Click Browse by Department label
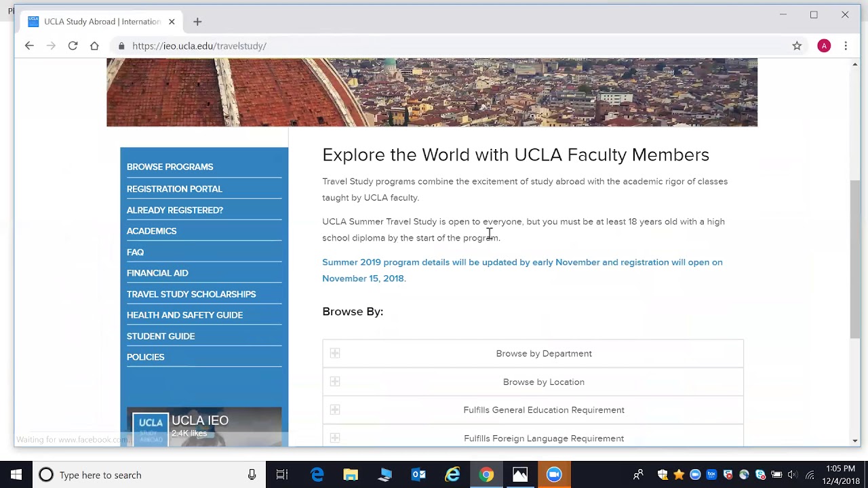The image size is (868, 488). (544, 354)
